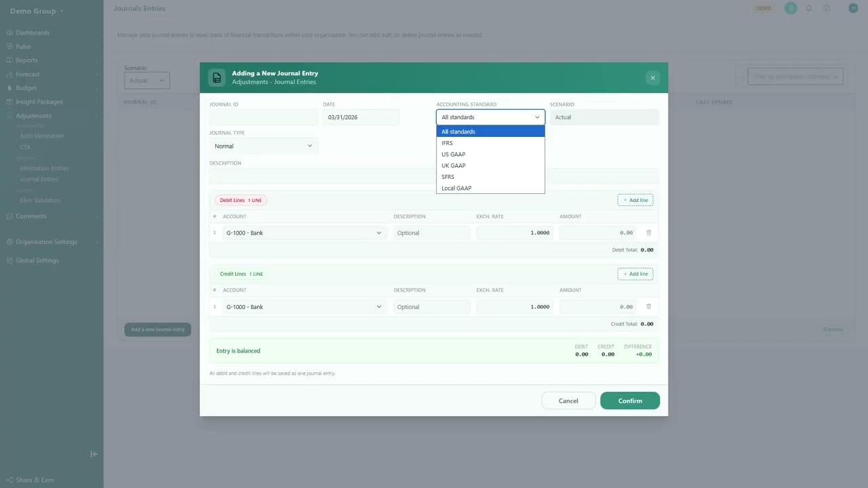The width and height of the screenshot is (868, 488).
Task: Open Budget in the sidebar
Action: 26,88
